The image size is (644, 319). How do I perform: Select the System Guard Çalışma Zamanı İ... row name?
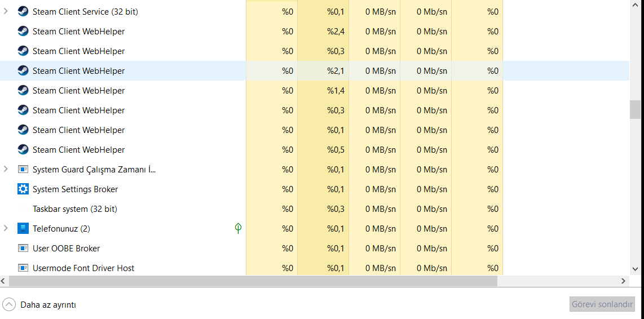(x=94, y=169)
